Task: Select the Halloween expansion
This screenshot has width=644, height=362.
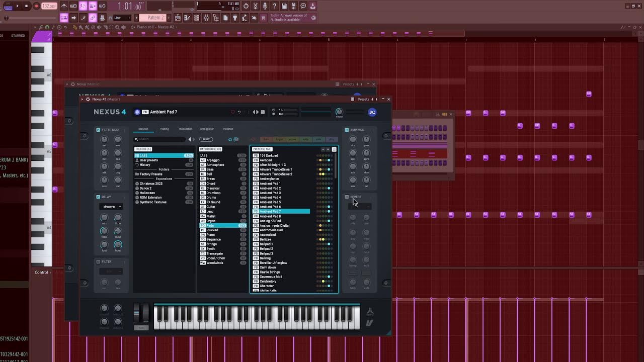Action: (x=164, y=193)
